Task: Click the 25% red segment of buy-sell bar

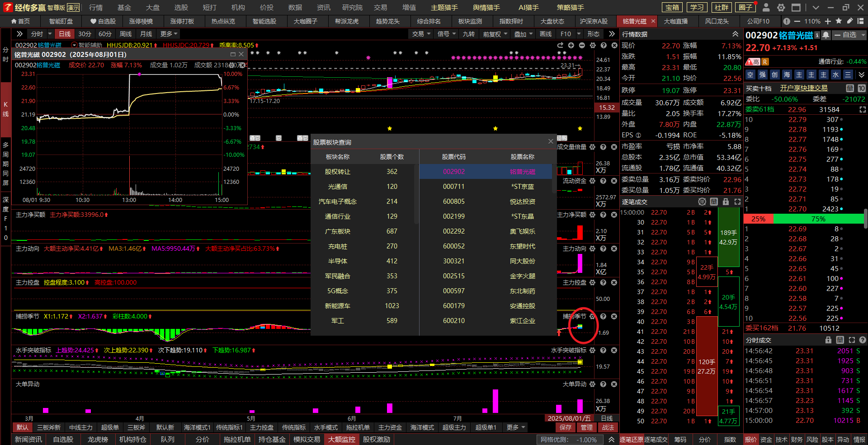Action: [x=759, y=219]
